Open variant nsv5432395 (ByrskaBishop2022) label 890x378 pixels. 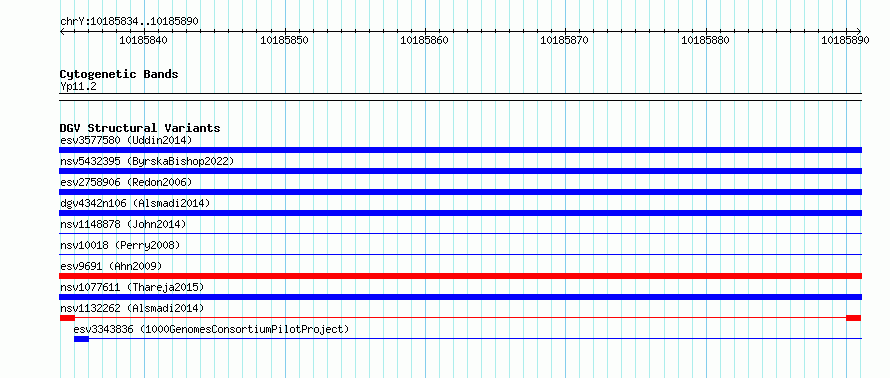click(x=147, y=161)
